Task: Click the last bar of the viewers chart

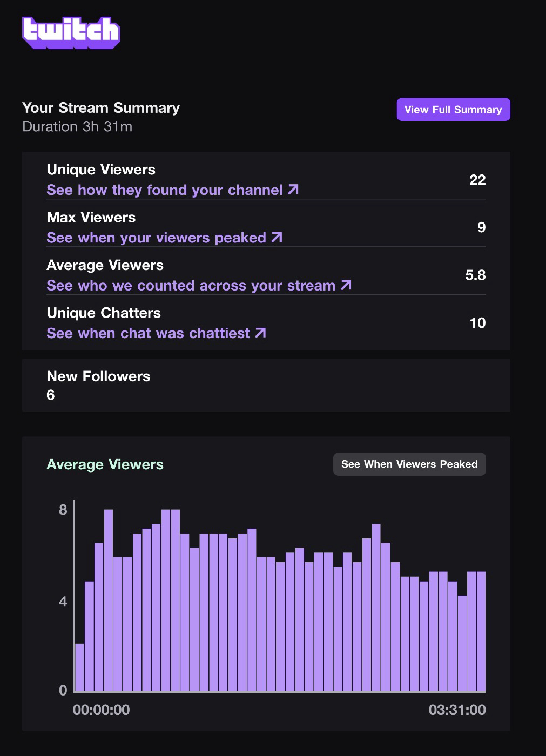Action: pyautogui.click(x=481, y=632)
